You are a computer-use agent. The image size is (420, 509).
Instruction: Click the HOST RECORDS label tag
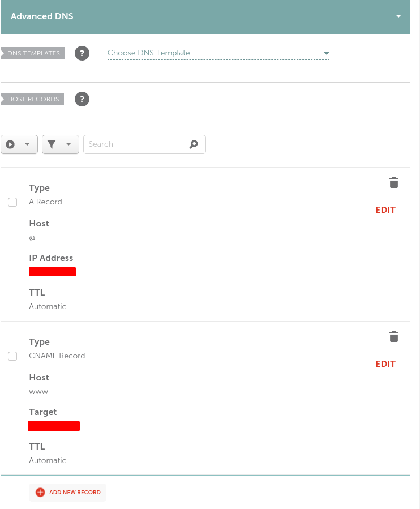click(32, 99)
